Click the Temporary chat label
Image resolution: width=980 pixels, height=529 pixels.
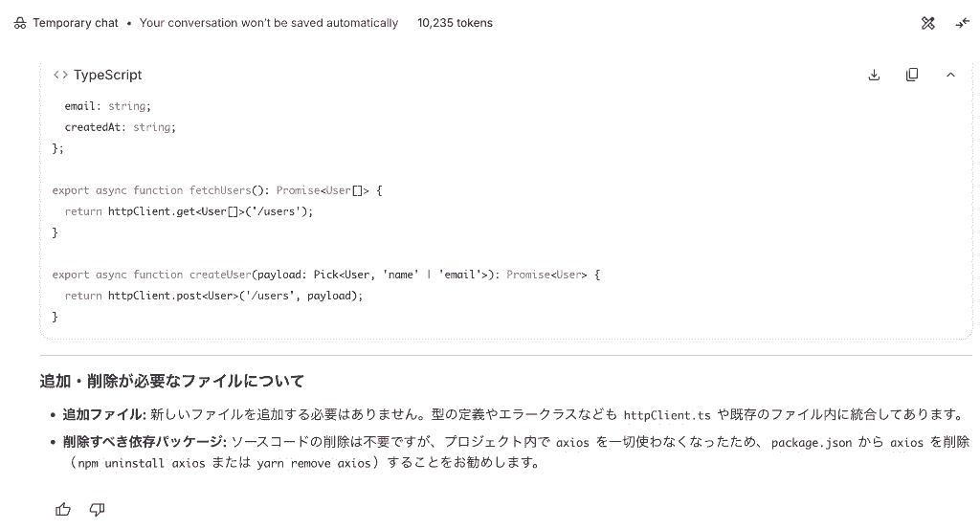(76, 23)
